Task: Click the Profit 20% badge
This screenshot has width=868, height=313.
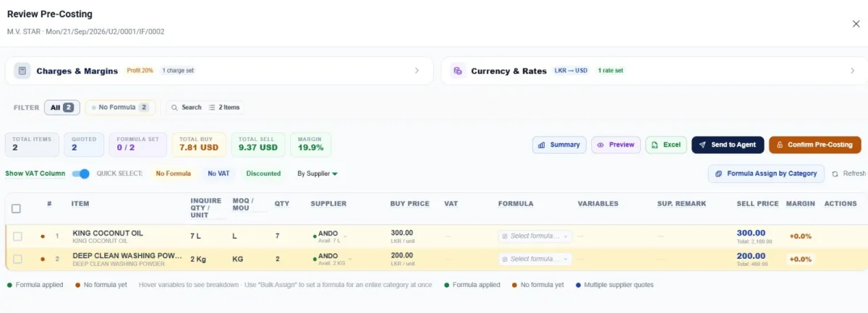Action: pos(140,71)
